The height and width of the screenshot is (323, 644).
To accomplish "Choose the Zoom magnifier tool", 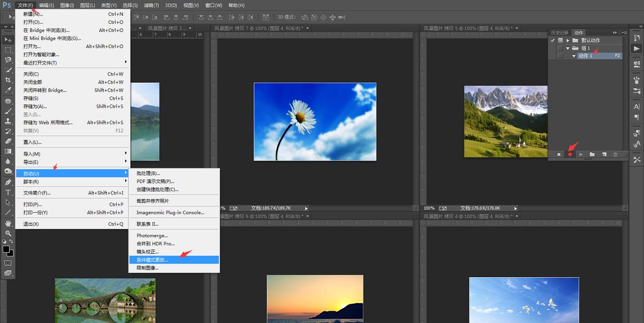I will tap(8, 233).
